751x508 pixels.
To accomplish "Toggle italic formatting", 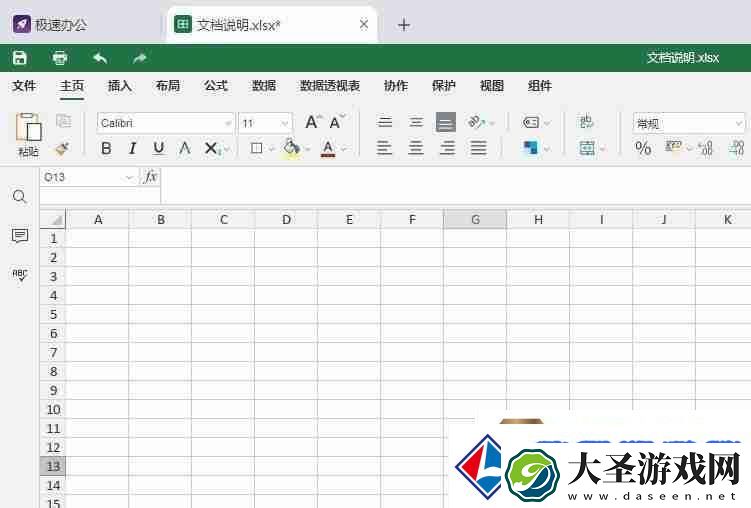I will (x=133, y=148).
